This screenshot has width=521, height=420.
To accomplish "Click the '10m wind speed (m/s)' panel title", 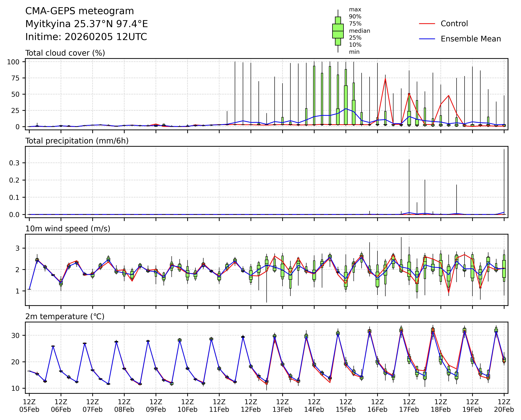I will coord(68,229).
